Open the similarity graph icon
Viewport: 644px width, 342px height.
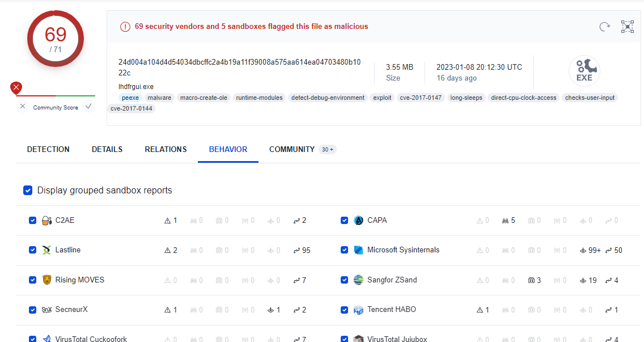[x=627, y=27]
